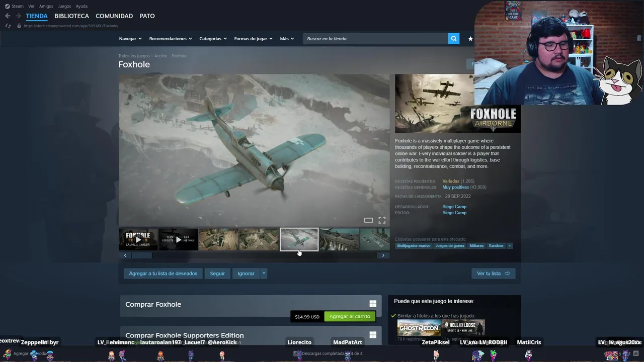Open Muy positivas general reviews link

pos(455,187)
